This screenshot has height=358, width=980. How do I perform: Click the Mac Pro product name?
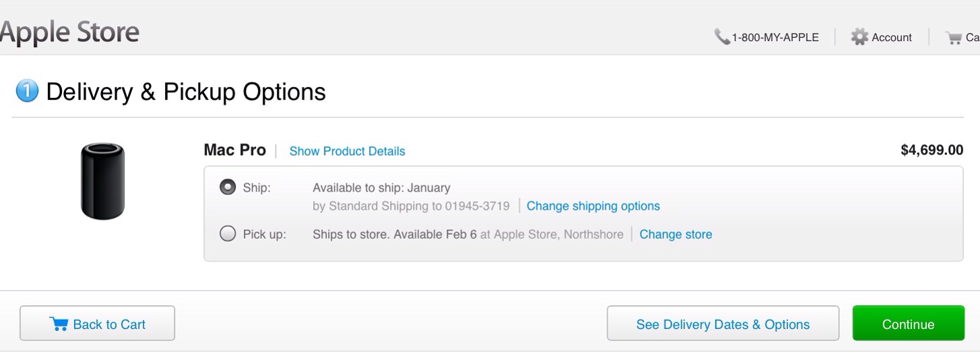point(234,150)
